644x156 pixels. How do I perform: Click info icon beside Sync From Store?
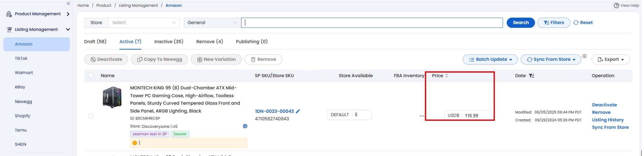(584, 56)
